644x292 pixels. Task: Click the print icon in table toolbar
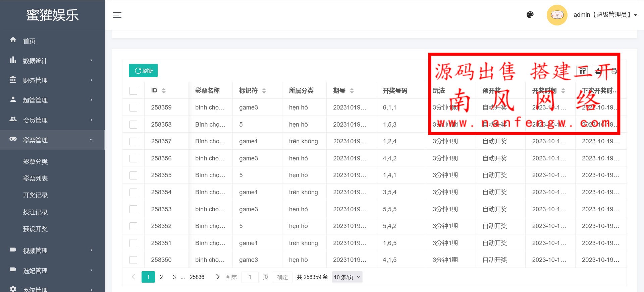(x=613, y=71)
